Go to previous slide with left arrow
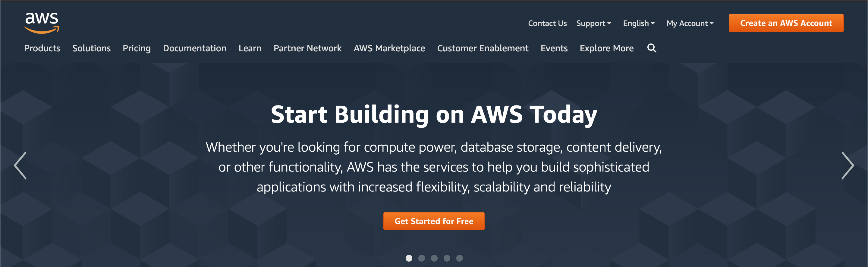Viewport: 868px width, 267px height. click(x=20, y=166)
